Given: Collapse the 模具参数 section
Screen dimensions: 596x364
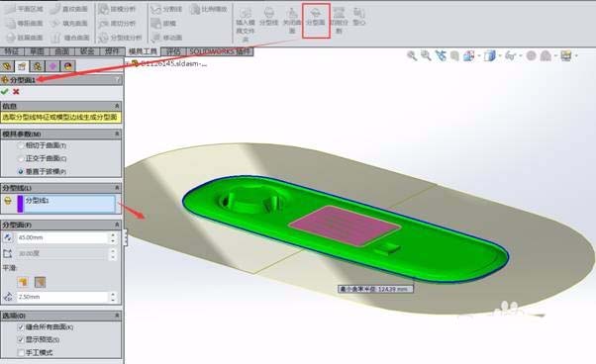Looking at the screenshot, I should 117,134.
